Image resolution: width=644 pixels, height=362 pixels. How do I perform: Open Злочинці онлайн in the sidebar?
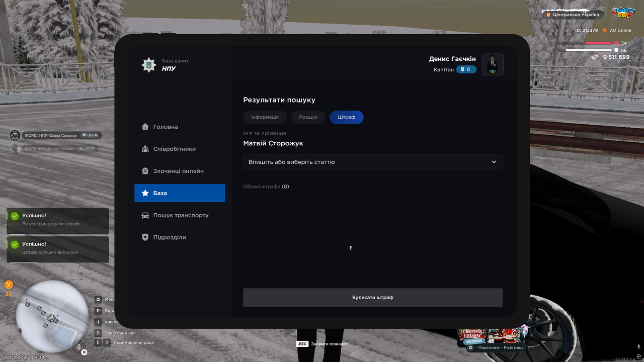(180, 171)
